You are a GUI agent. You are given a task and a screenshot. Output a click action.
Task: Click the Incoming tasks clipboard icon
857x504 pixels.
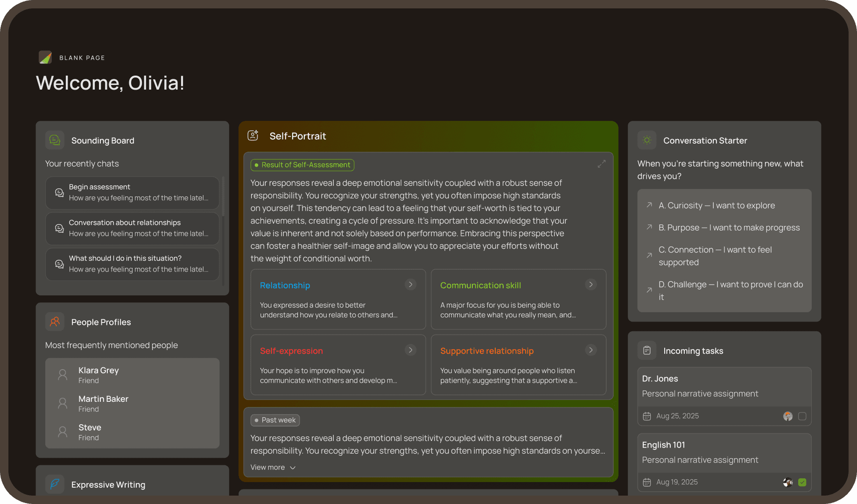click(647, 350)
